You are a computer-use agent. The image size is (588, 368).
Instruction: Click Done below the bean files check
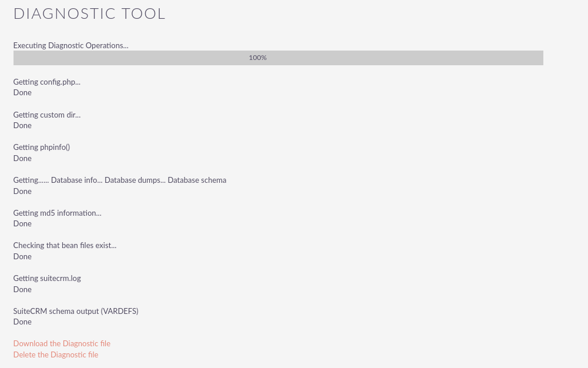coord(22,257)
